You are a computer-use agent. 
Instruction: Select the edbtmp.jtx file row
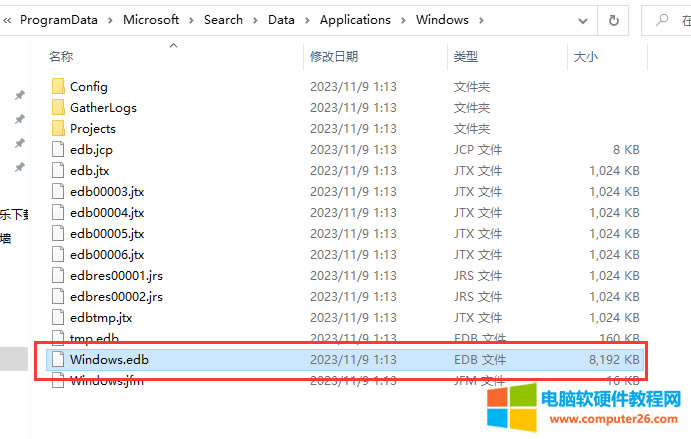(x=101, y=318)
